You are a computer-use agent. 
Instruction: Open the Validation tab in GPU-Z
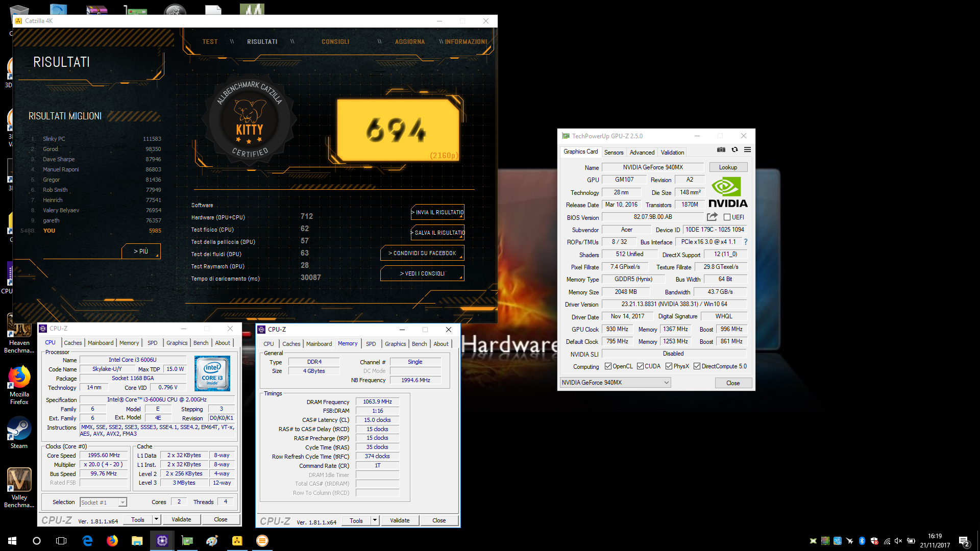pos(672,153)
